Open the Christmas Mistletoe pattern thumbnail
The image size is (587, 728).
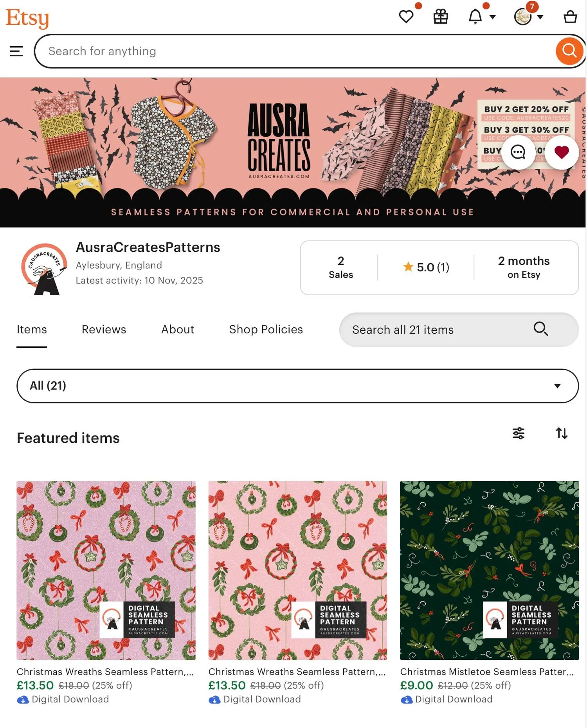coord(489,571)
